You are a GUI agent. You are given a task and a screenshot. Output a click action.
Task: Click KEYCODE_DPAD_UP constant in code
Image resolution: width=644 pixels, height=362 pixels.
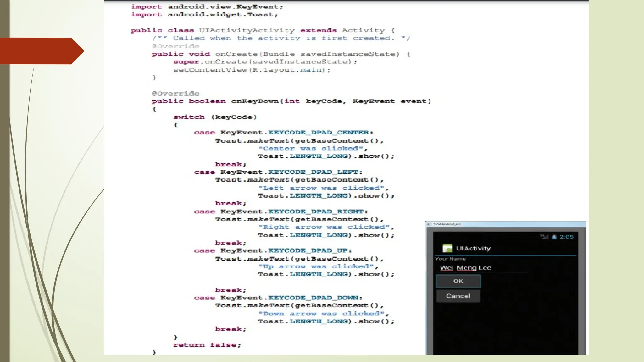[308, 251]
